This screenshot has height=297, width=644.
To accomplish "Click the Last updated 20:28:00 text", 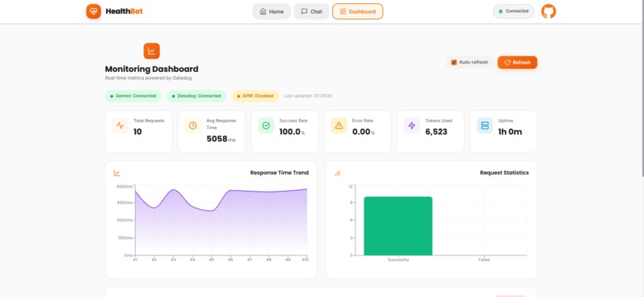I will [x=308, y=96].
